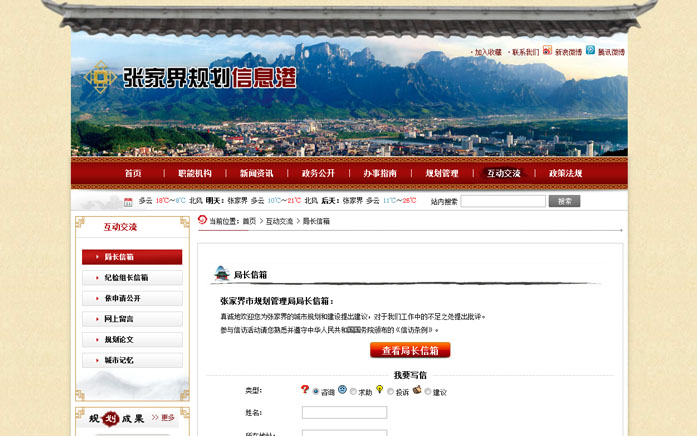This screenshot has height=436, width=697.
Task: Open the Sina Weibo icon
Action: pyautogui.click(x=547, y=50)
